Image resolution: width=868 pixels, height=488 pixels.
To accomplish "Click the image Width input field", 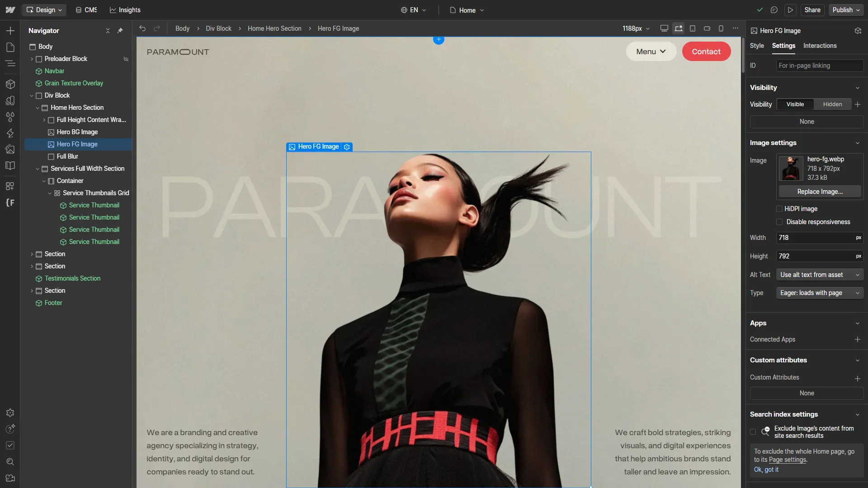I will [814, 238].
